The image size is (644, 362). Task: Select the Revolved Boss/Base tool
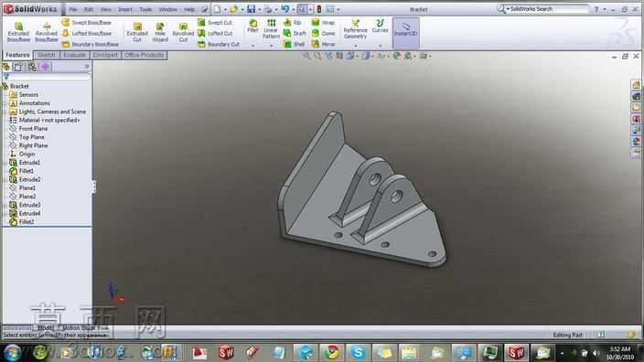[x=47, y=32]
